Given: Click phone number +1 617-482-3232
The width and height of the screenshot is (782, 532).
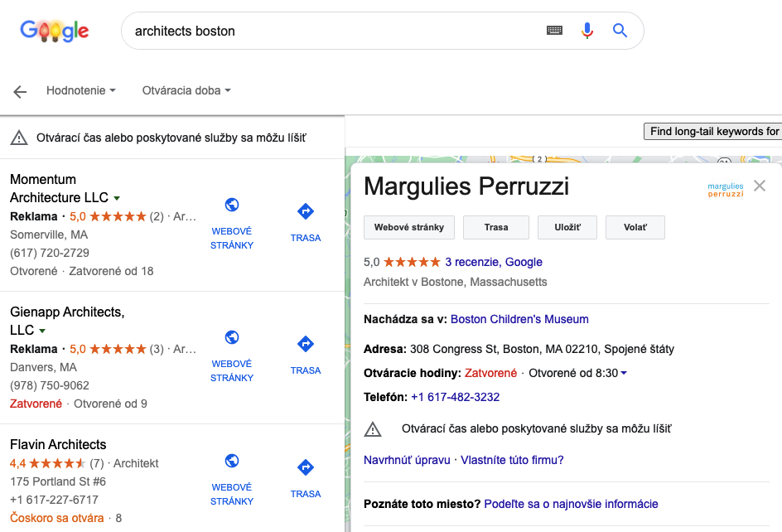Looking at the screenshot, I should coord(456,397).
